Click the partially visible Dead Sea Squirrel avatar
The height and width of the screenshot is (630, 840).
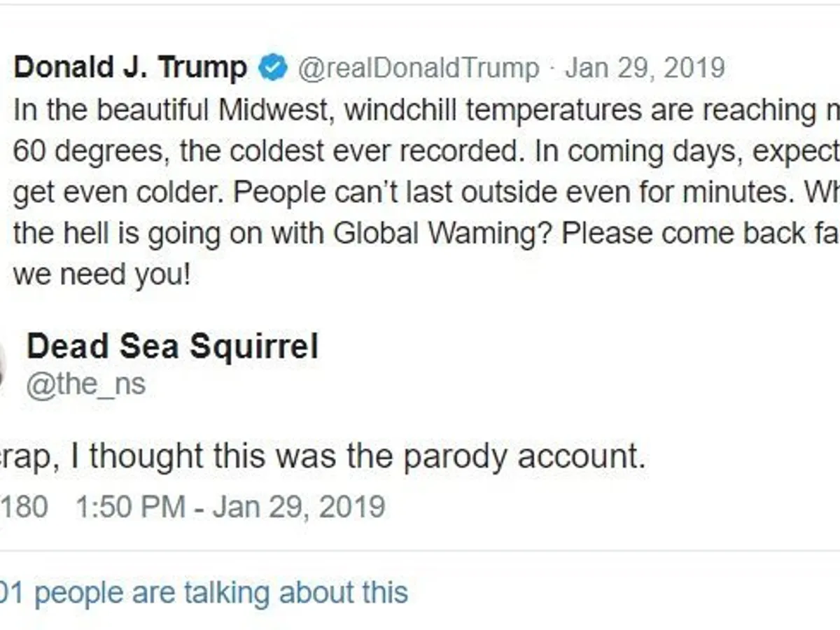pyautogui.click(x=3, y=364)
